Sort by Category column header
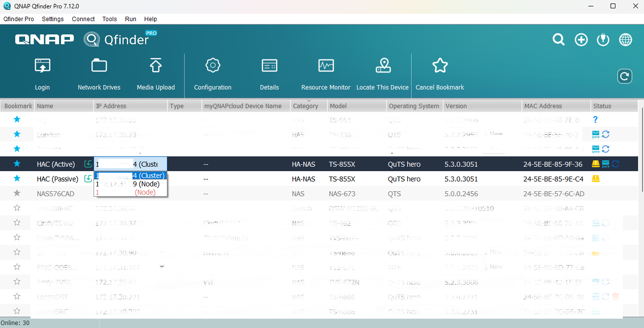The height and width of the screenshot is (328, 644). [309, 106]
